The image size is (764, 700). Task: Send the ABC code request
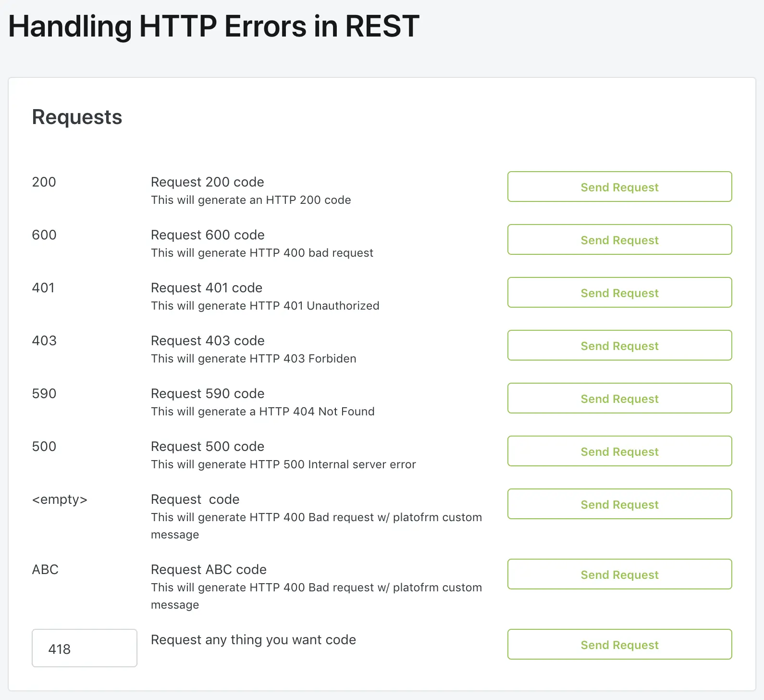(x=619, y=575)
